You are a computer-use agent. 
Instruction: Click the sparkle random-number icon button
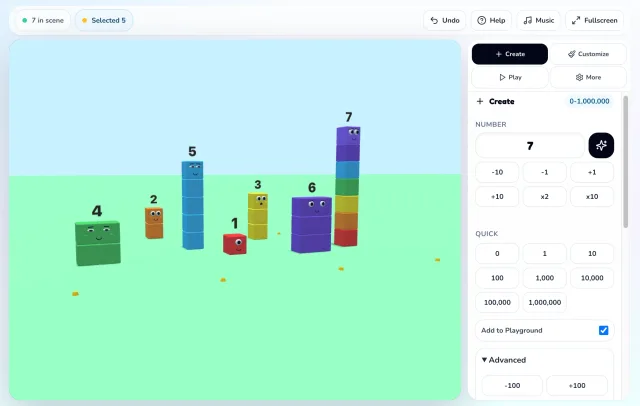(601, 145)
